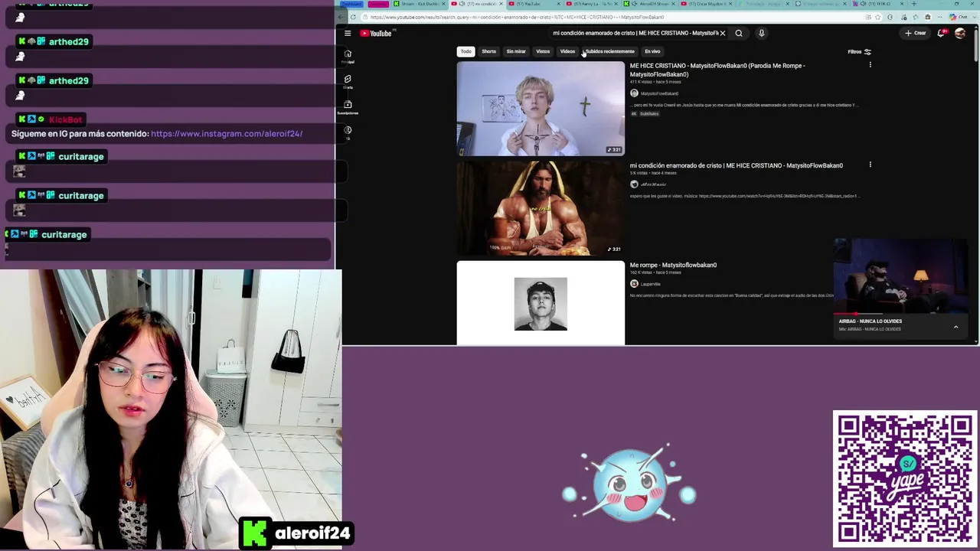980x551 pixels.
Task: Select the En vivo filter chip
Action: click(x=652, y=51)
